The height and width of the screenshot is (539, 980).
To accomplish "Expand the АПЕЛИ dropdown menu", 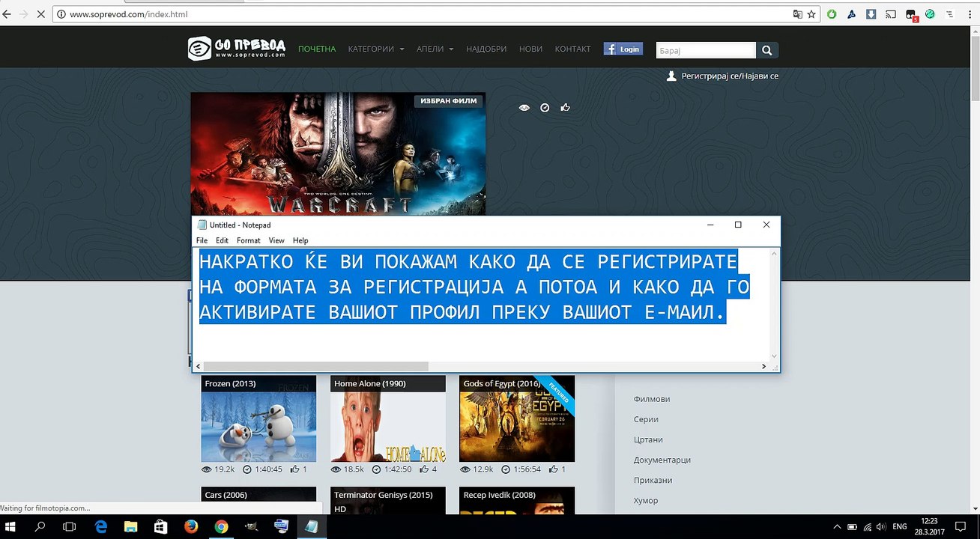I will pos(435,49).
